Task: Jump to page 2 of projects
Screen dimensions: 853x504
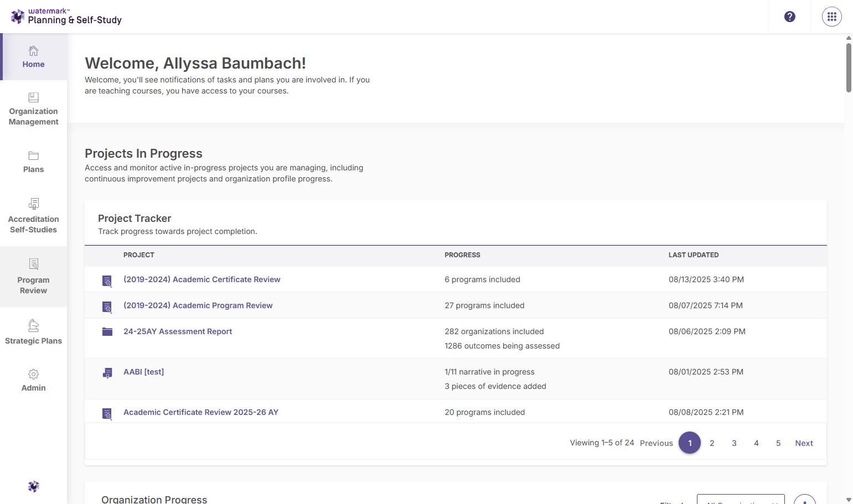Action: [x=712, y=443]
